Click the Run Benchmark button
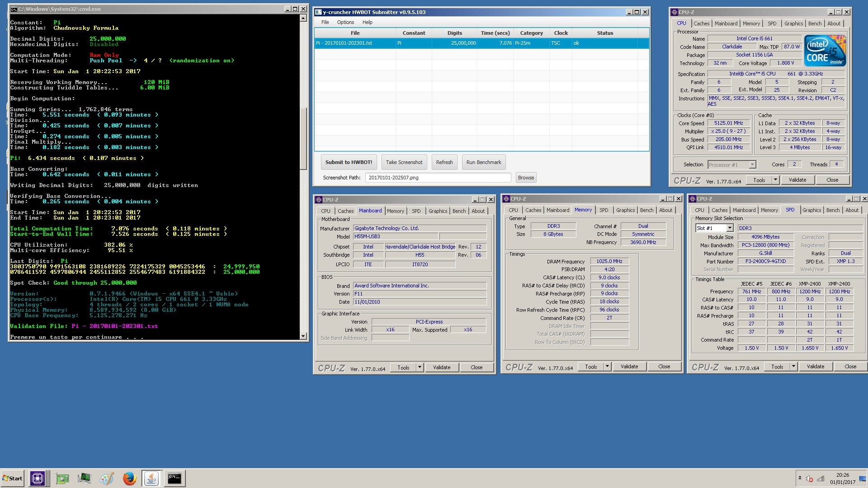The image size is (868, 488). click(x=484, y=162)
